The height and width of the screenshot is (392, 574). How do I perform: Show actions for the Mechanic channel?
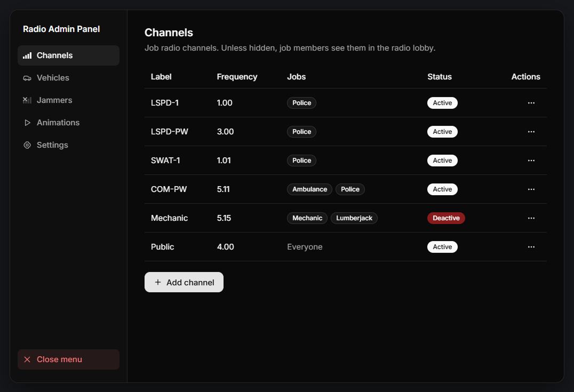(531, 218)
